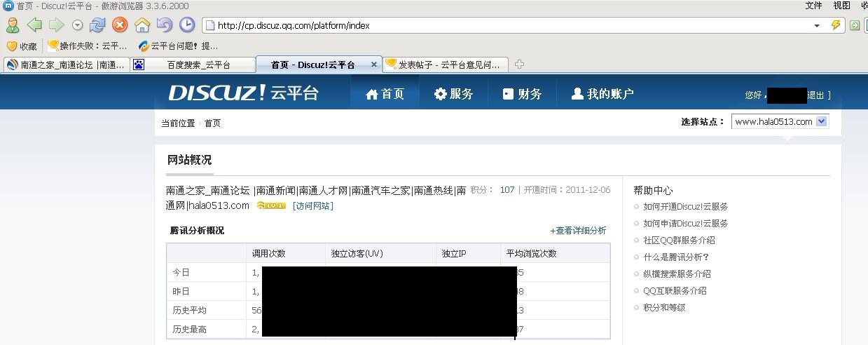The height and width of the screenshot is (345, 868).
Task: Open navigation history dropdown beside forward arrow
Action: 77,25
